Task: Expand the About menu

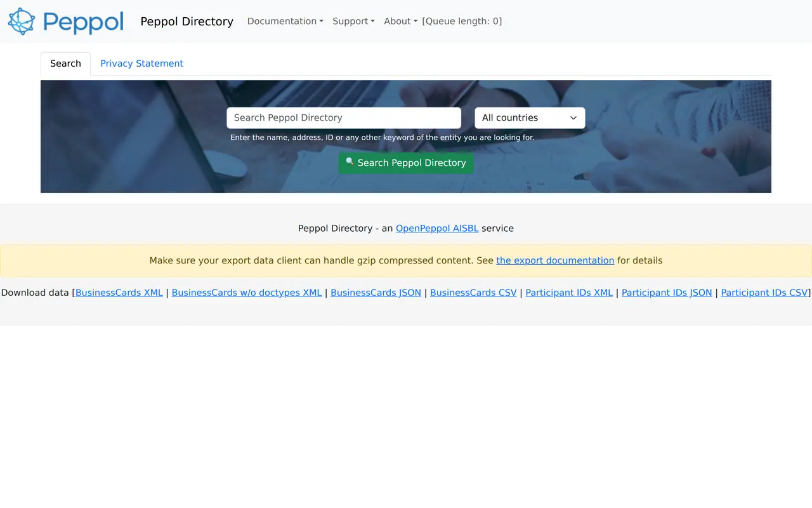Action: pos(401,21)
